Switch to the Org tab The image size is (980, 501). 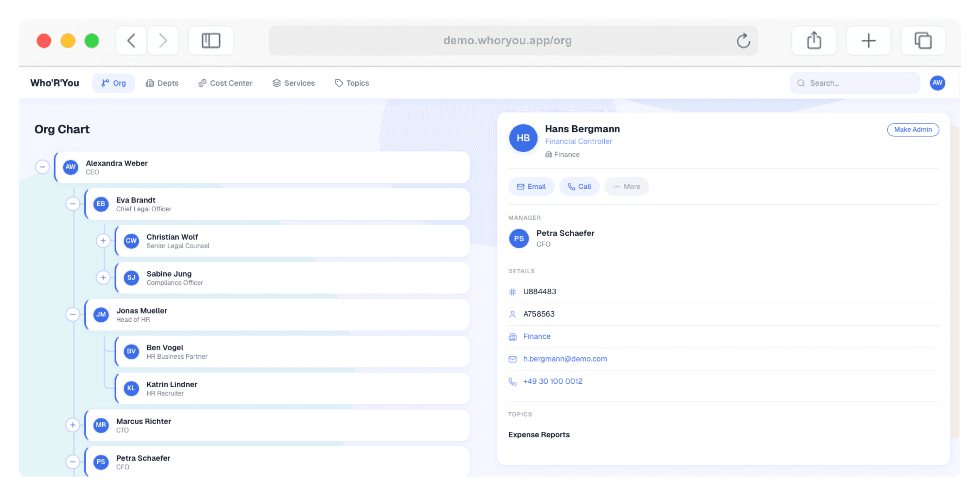(x=113, y=83)
